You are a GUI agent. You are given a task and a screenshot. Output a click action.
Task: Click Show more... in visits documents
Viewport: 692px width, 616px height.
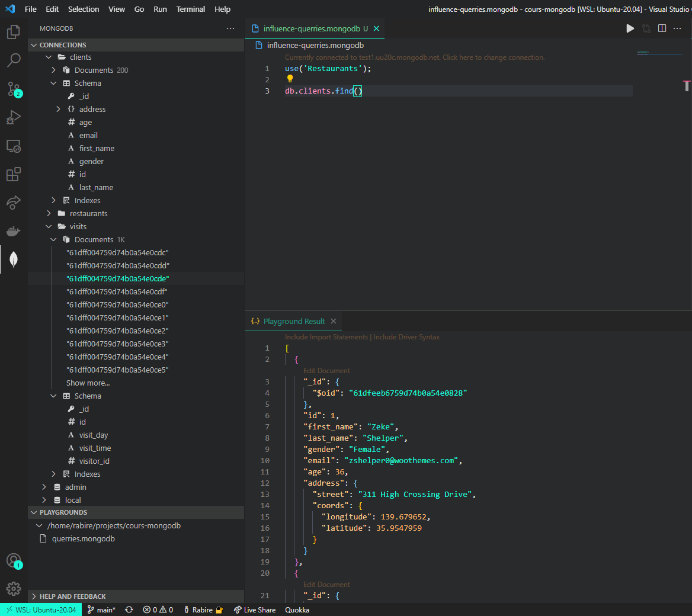click(88, 383)
